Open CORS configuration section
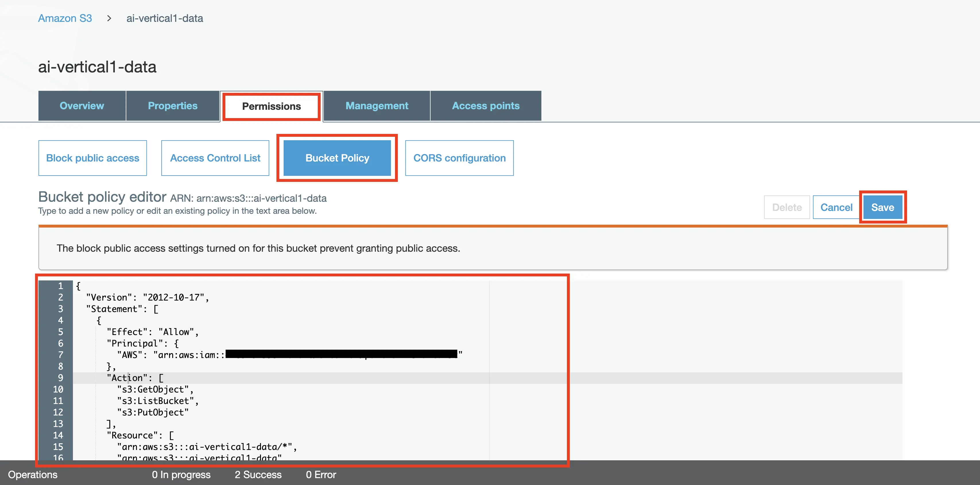Image resolution: width=980 pixels, height=485 pixels. 459,158
